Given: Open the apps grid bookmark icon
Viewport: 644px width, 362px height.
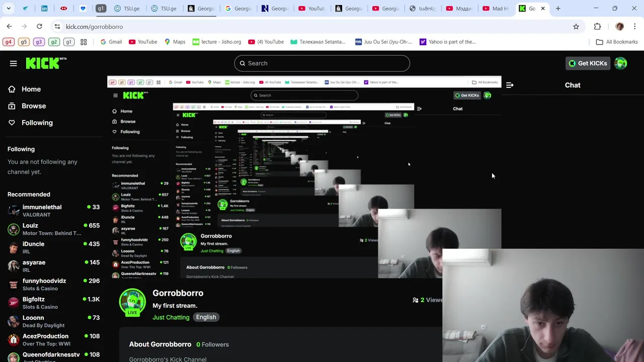Looking at the screenshot, I should pyautogui.click(x=84, y=42).
